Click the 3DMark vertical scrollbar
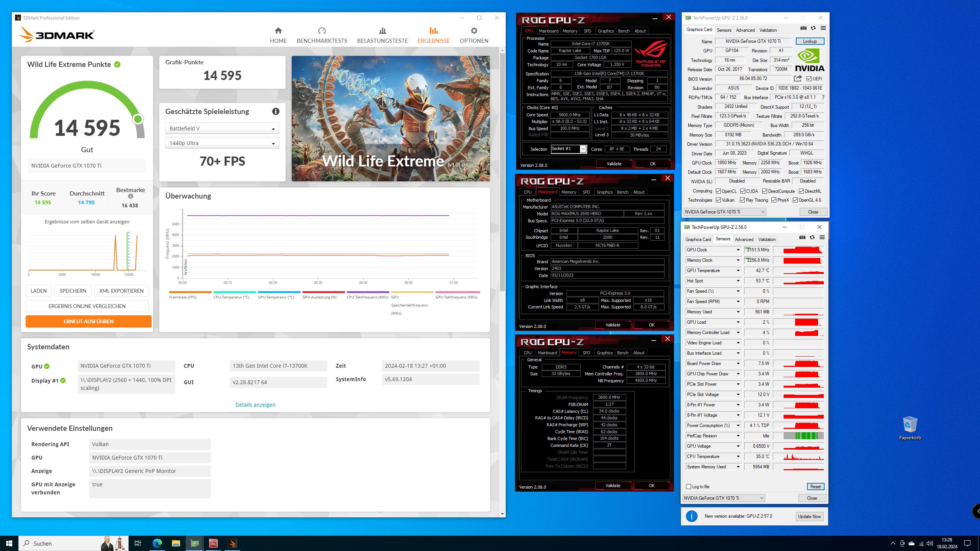 502,172
